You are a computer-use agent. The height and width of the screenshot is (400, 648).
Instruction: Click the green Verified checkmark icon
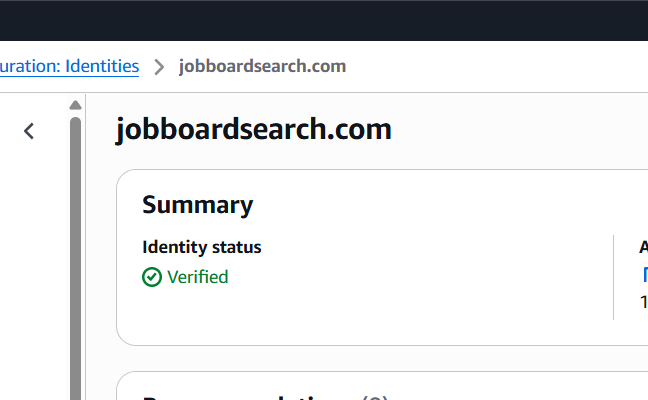[152, 277]
